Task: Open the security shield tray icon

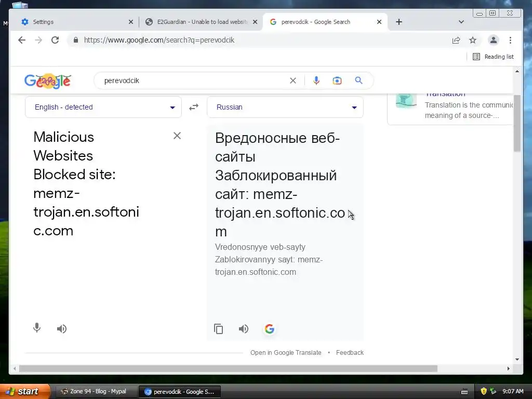Action: pos(484,391)
